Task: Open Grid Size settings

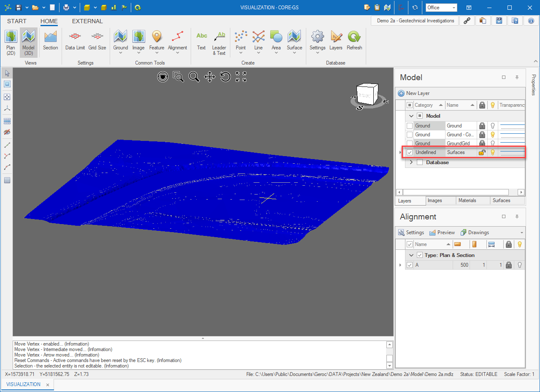Action: click(97, 41)
